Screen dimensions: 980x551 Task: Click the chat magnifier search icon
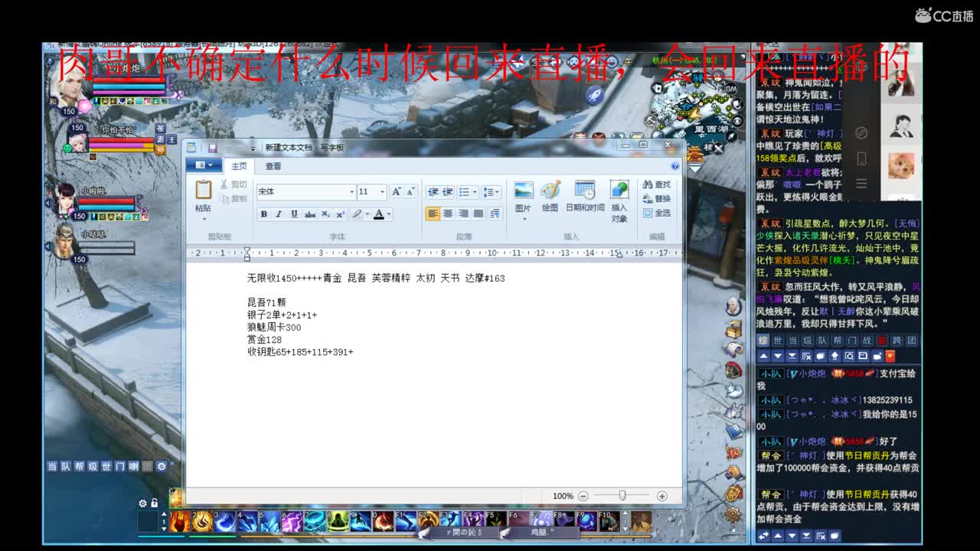849,356
